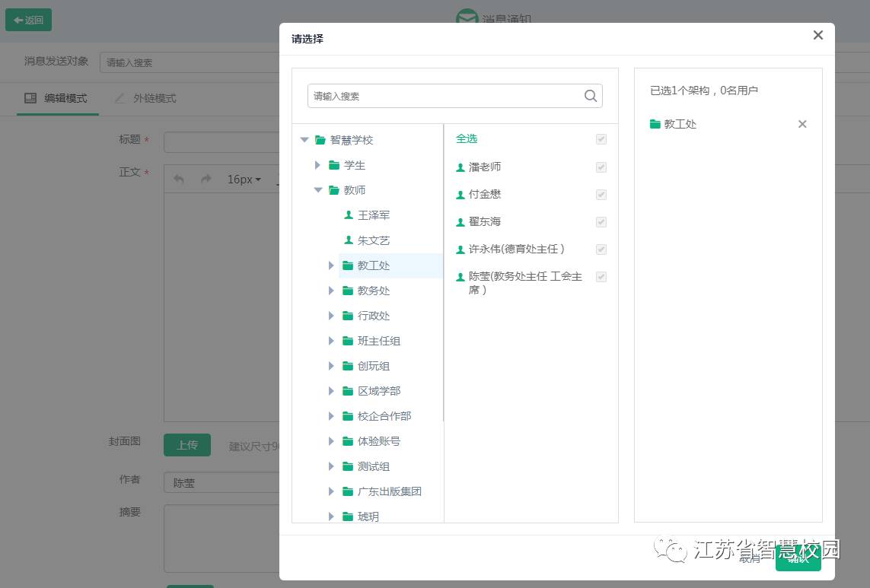The image size is (870, 588).
Task: Remove 教工处 from the selected list
Action: (x=802, y=124)
